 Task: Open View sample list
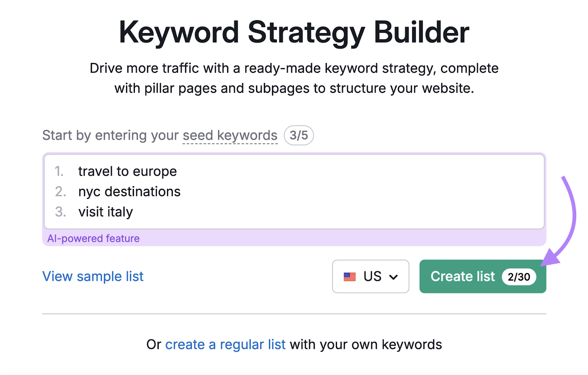93,277
